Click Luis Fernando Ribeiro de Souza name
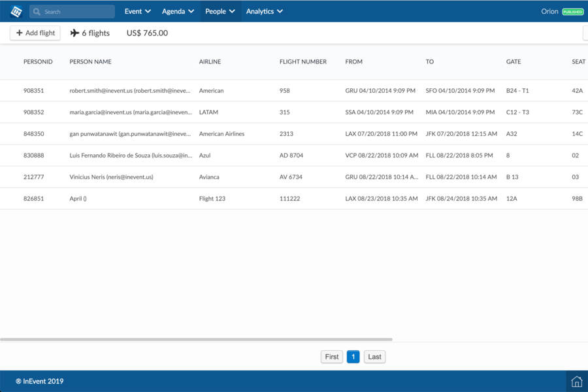Viewport: 588px width, 392px height. pos(131,155)
